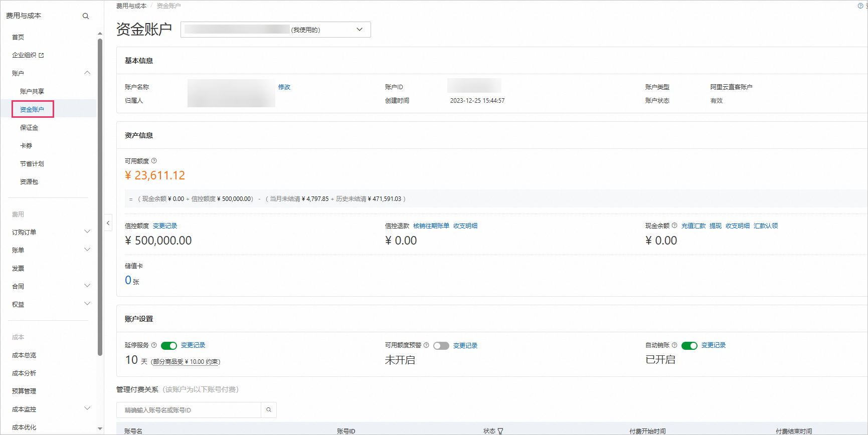Collapse the 账户 sidebar section
Image resolution: width=868 pixels, height=435 pixels.
tap(87, 73)
